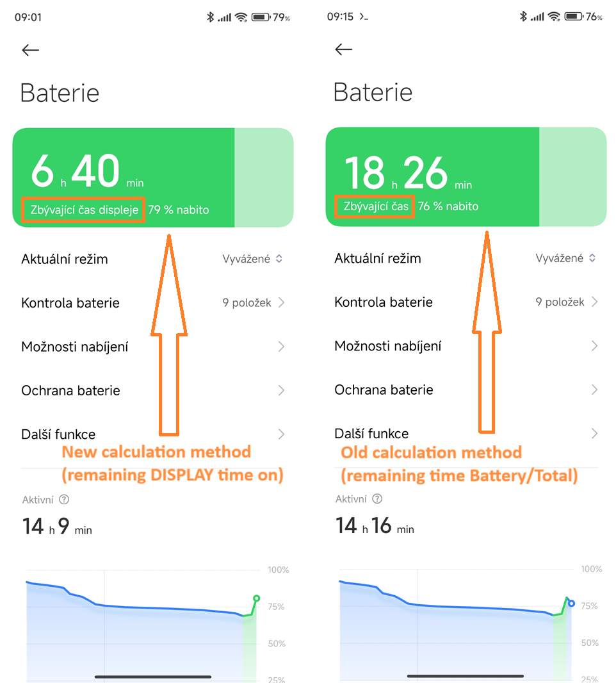
Task: Tap green endpoint marker on left chart
Action: (x=256, y=598)
